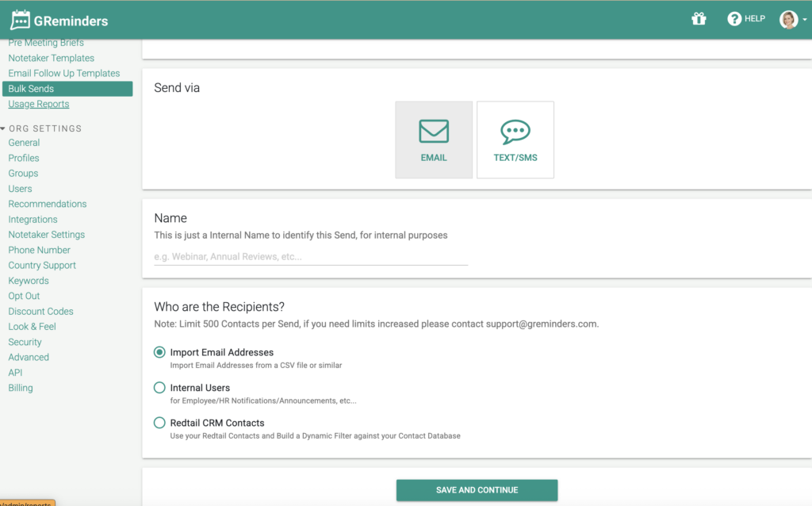812x506 pixels.
Task: Go to Notetaker Templates page
Action: pyautogui.click(x=51, y=57)
